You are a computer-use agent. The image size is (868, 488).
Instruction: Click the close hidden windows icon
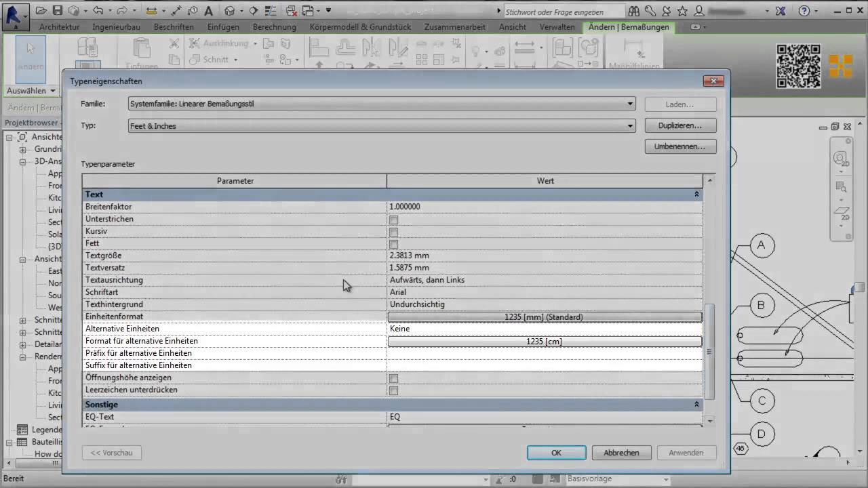pyautogui.click(x=292, y=11)
